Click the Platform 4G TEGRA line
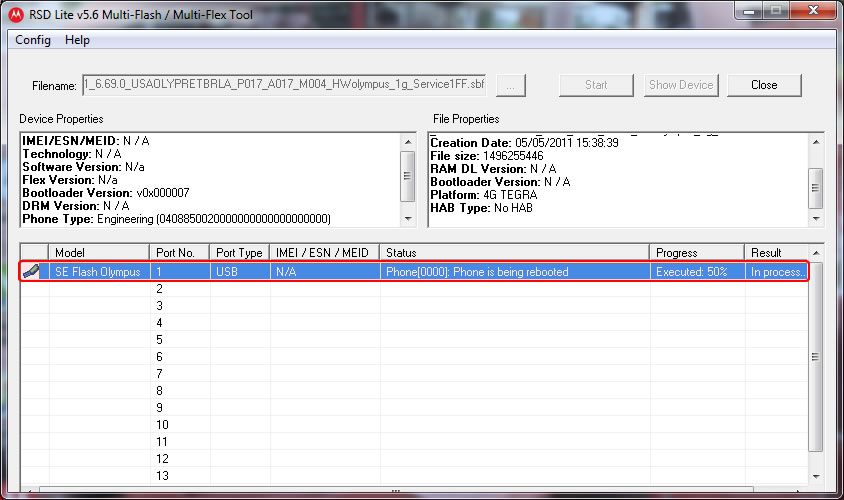Image resolution: width=844 pixels, height=500 pixels. 483,195
